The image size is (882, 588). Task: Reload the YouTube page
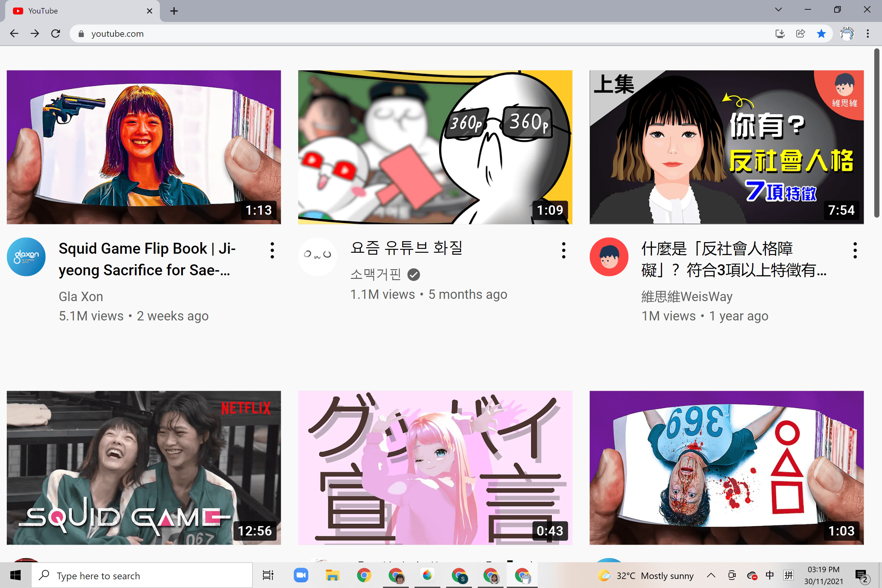tap(55, 34)
